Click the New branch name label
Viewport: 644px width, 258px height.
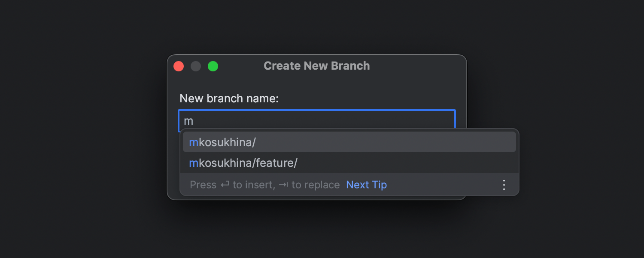228,98
